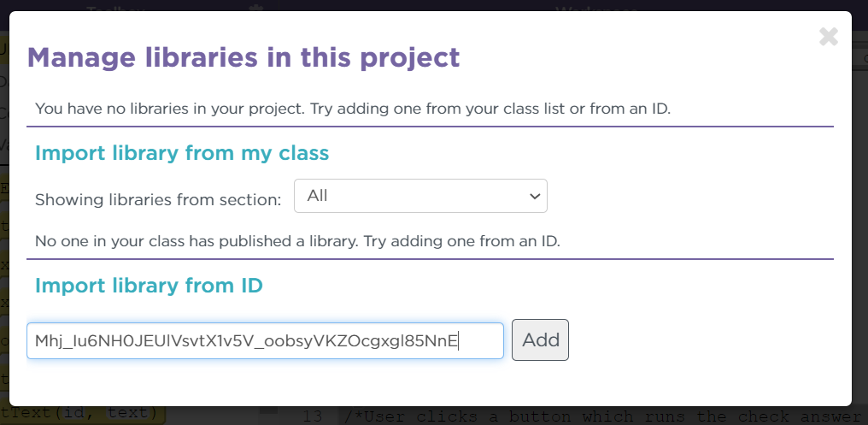Click the chevron arrow of section selector
Viewport: 868px width, 425px height.
(536, 197)
